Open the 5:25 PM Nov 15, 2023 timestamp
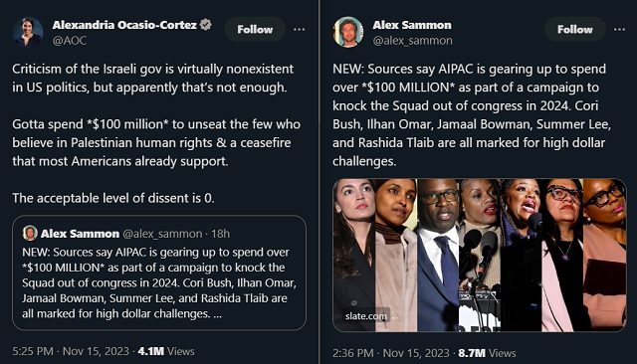This screenshot has width=637, height=364. (71, 351)
